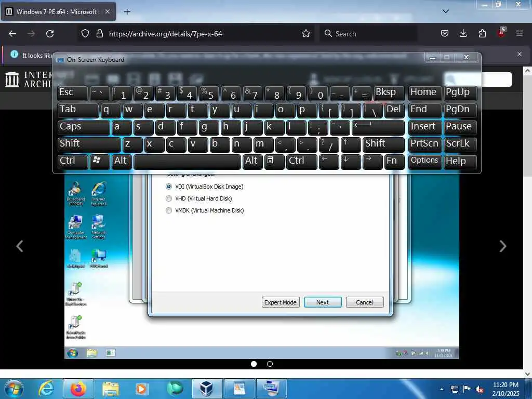This screenshot has height=399, width=532.
Task: Toggle Fn key on On-Screen Keyboard
Action: coord(394,161)
